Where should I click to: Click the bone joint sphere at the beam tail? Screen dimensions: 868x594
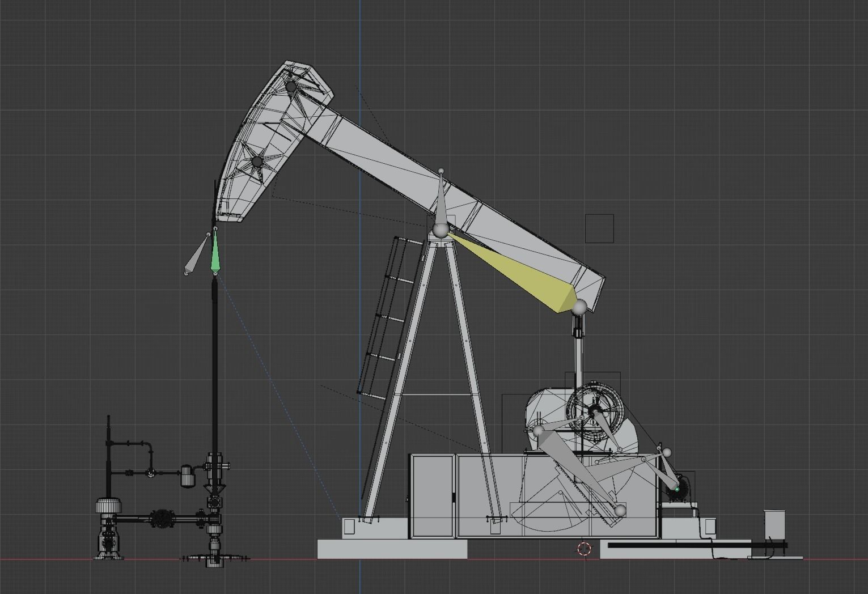point(579,308)
